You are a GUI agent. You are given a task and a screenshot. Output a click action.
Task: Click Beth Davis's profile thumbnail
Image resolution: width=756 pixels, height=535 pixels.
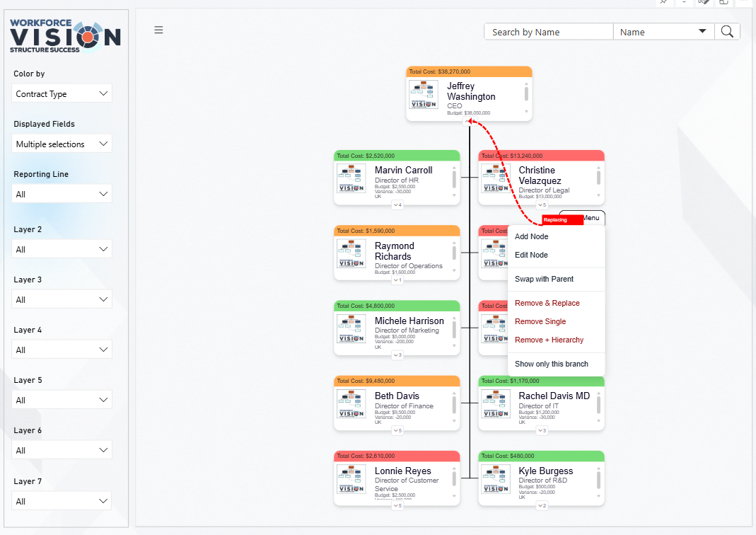351,404
